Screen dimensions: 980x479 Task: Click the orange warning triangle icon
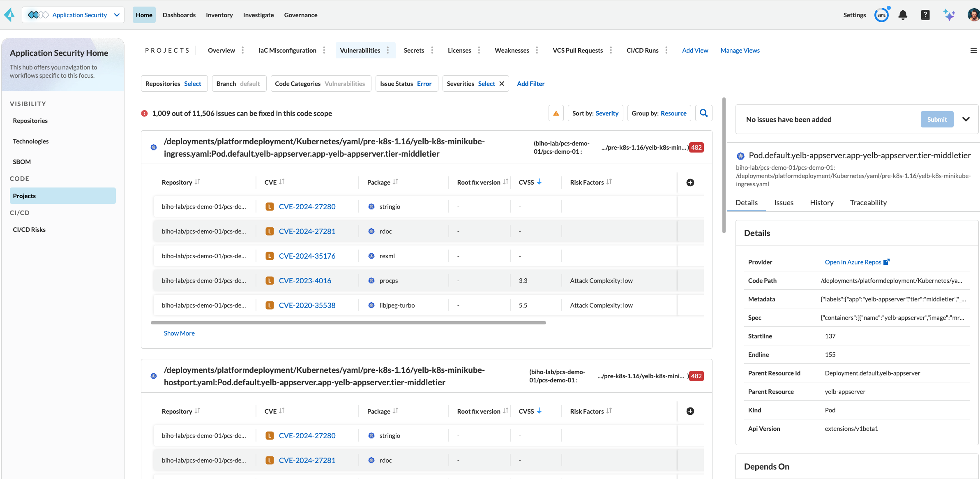click(556, 113)
